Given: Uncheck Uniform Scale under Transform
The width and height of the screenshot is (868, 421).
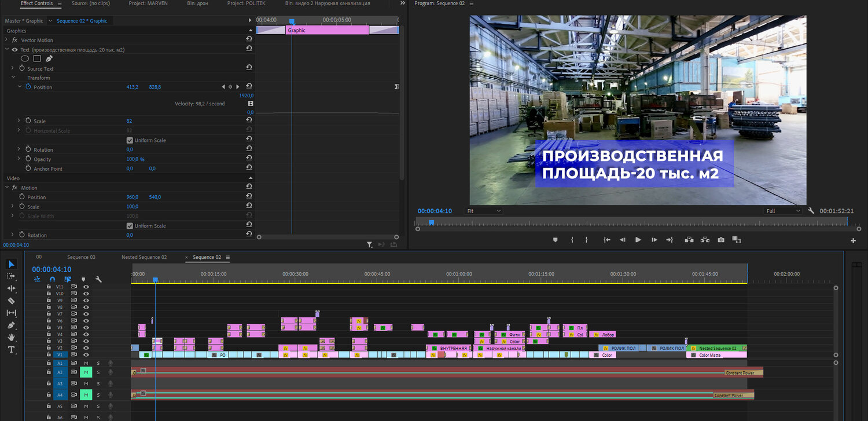Looking at the screenshot, I should click(x=130, y=140).
